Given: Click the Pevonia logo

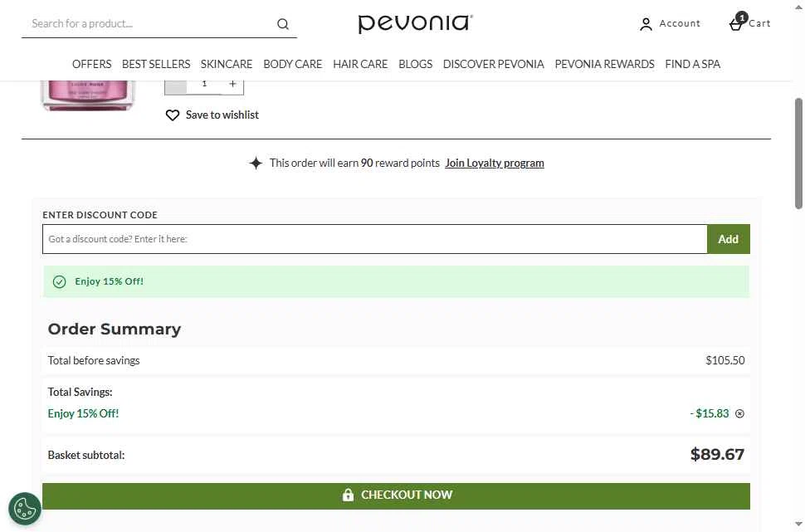Looking at the screenshot, I should (x=415, y=23).
